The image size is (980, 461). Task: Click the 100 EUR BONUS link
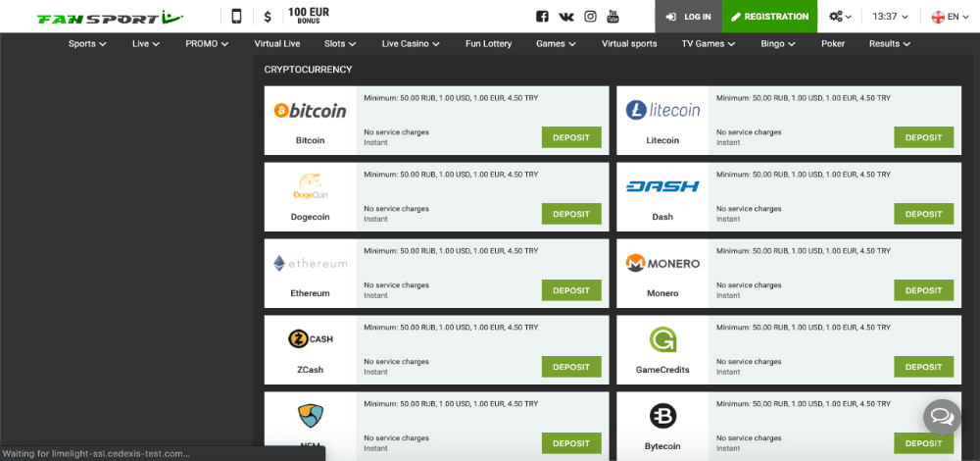(309, 16)
